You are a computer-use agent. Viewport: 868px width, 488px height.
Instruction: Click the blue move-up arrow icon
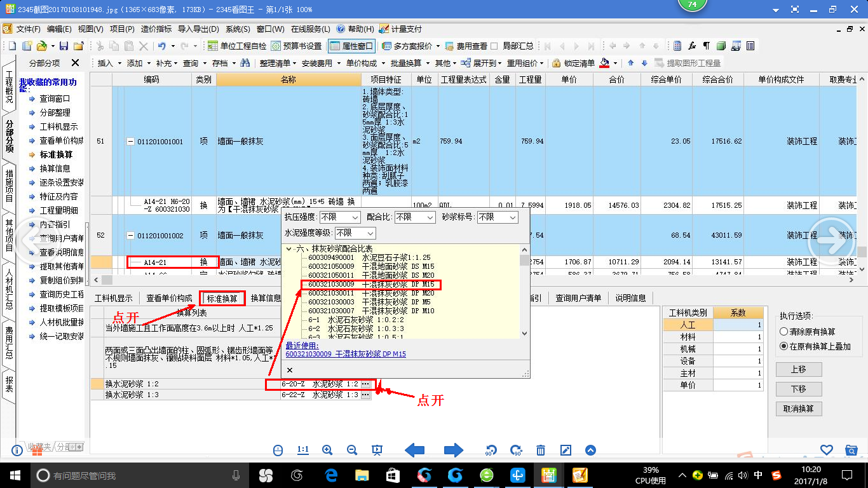630,63
